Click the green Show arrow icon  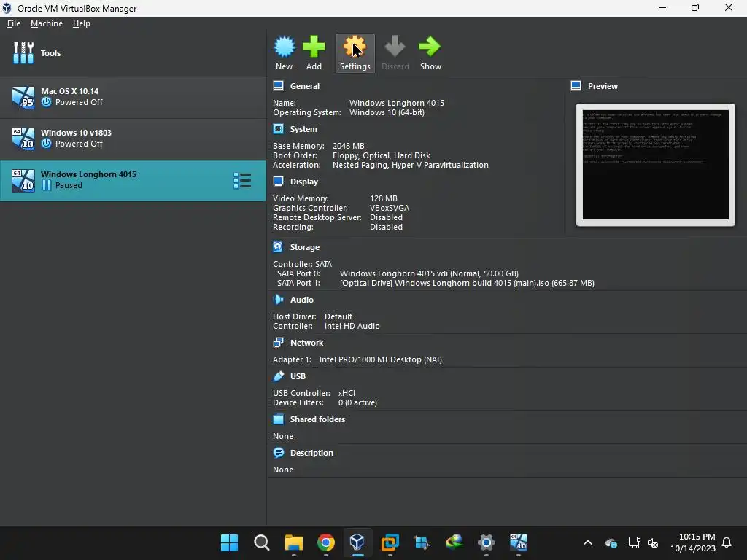[x=430, y=47]
